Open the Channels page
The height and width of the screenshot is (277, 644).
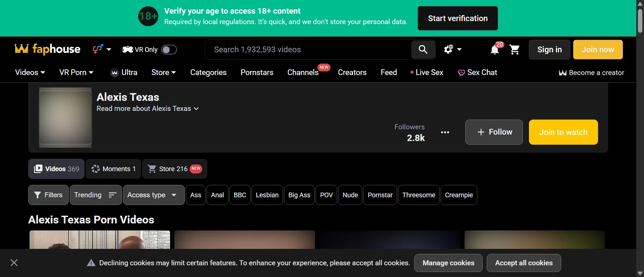pos(303,72)
